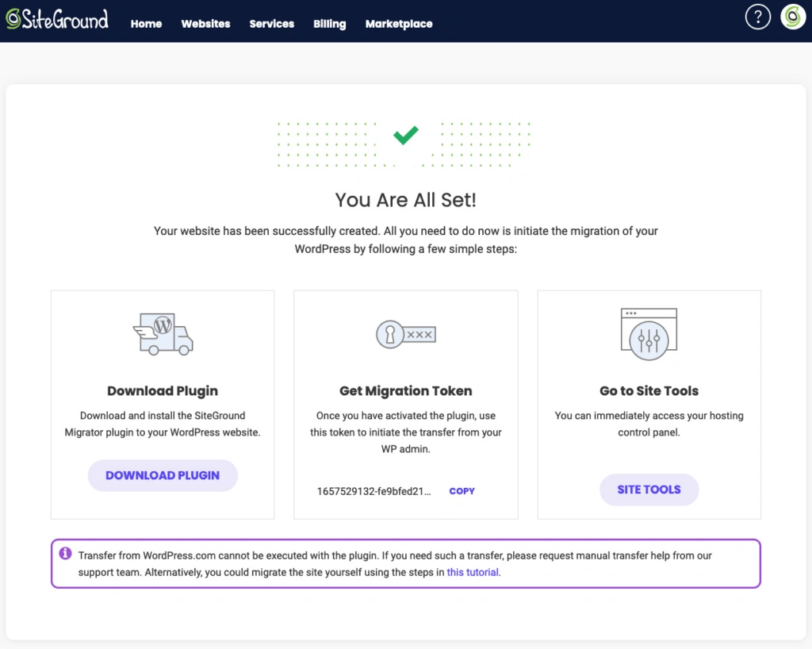The width and height of the screenshot is (812, 649).
Task: Click the "You Are All Set!" heading
Action: click(x=405, y=200)
